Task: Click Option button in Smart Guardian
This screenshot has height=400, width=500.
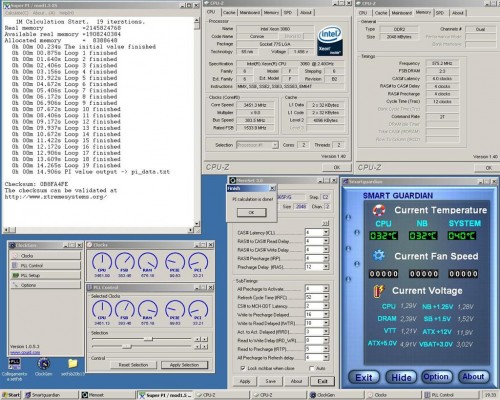Action: point(436,377)
